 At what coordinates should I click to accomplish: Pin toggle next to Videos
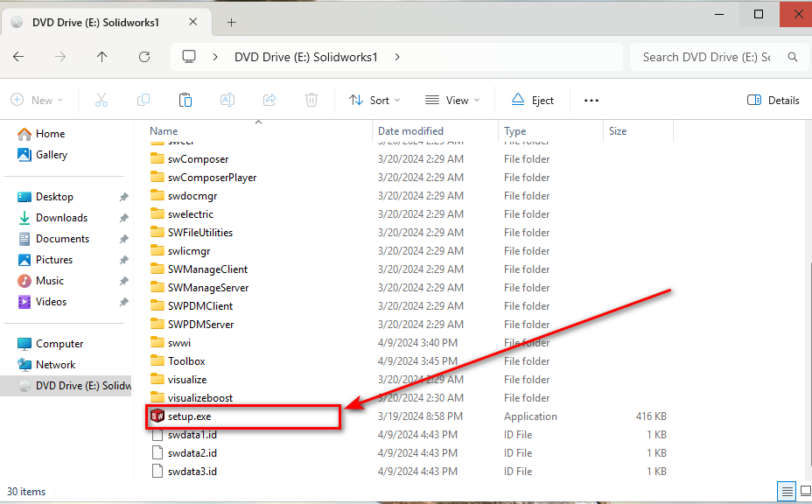click(x=123, y=302)
